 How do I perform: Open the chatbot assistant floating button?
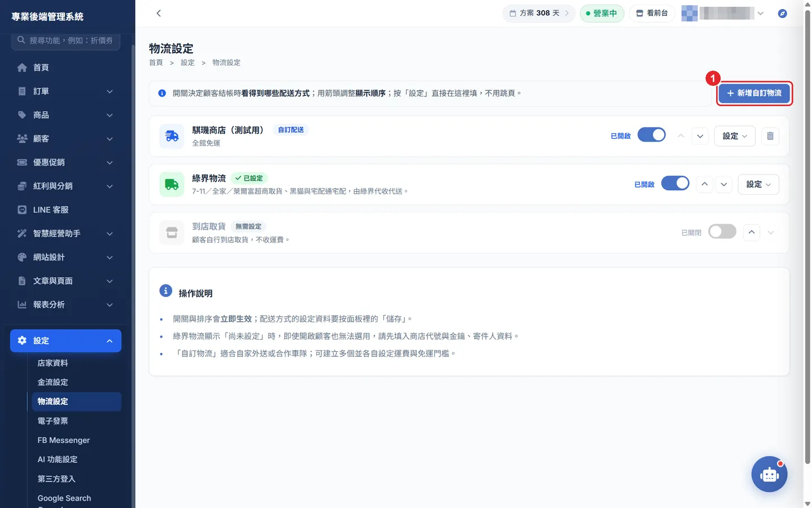pyautogui.click(x=769, y=474)
